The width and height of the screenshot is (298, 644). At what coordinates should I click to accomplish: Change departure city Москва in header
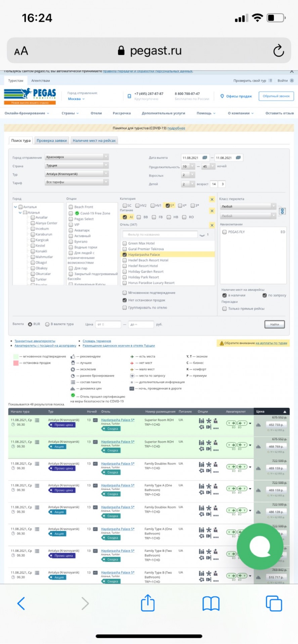[x=76, y=99]
